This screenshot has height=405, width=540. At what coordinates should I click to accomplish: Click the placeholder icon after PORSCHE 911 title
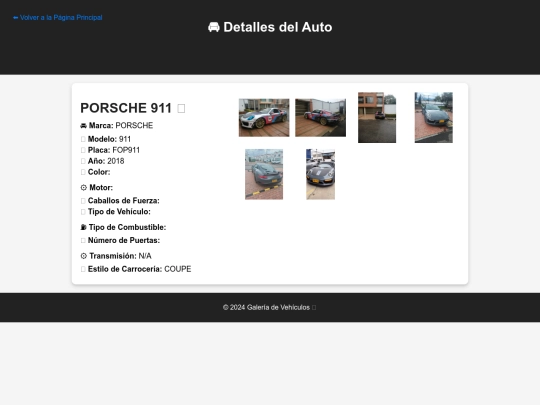(x=181, y=108)
